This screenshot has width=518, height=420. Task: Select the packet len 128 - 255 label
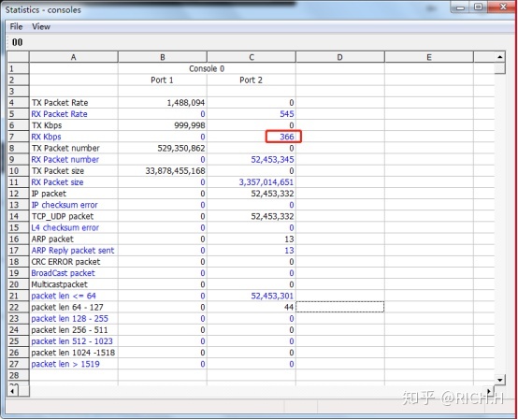click(x=70, y=319)
